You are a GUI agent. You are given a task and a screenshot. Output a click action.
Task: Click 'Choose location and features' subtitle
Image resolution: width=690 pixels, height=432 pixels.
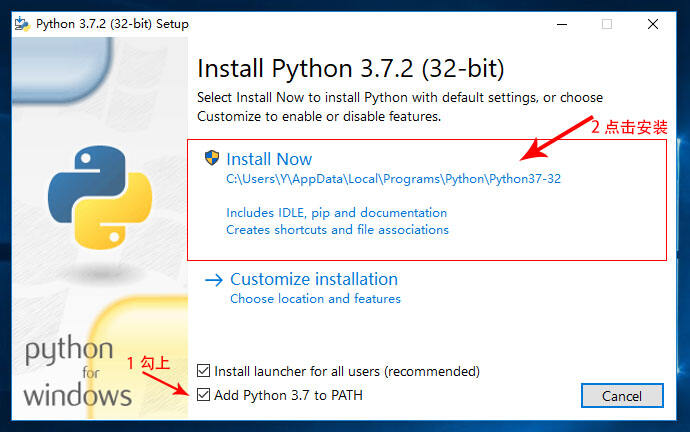(x=315, y=299)
